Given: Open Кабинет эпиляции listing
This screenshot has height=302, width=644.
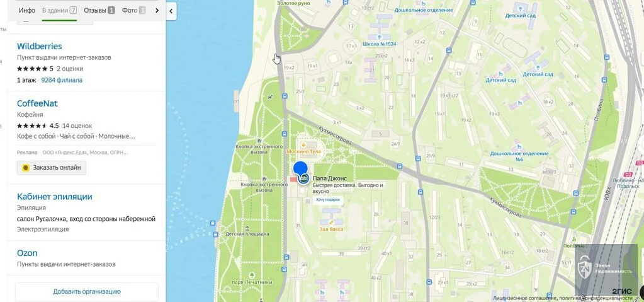Looking at the screenshot, I should click(x=55, y=197).
